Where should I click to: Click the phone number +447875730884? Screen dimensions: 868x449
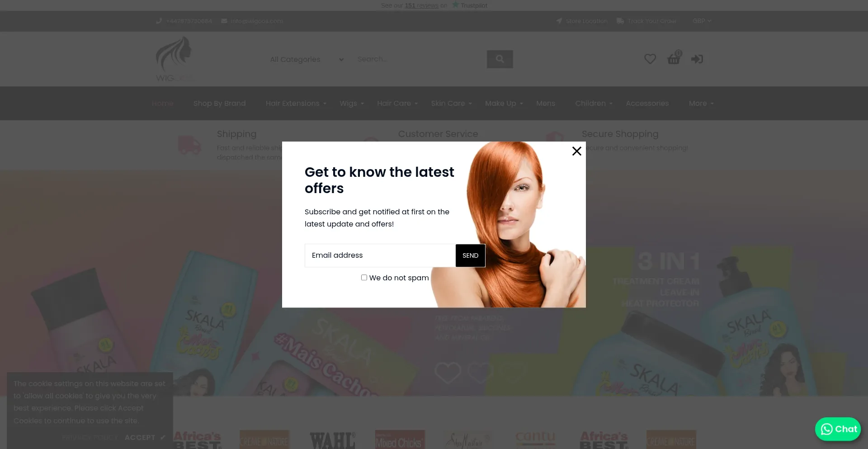click(x=189, y=21)
